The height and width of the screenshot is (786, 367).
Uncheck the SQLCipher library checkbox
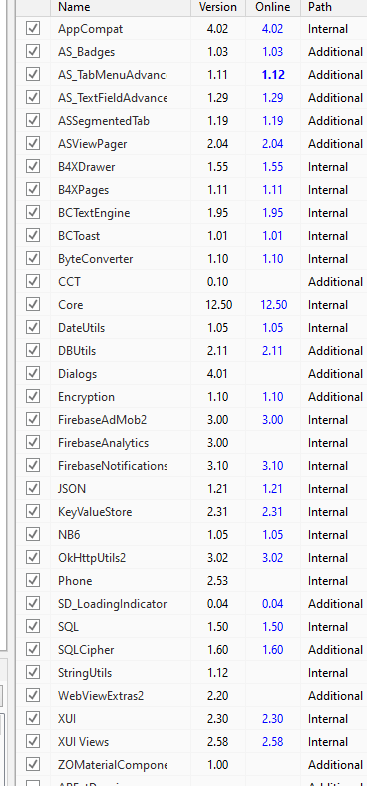pyautogui.click(x=33, y=650)
